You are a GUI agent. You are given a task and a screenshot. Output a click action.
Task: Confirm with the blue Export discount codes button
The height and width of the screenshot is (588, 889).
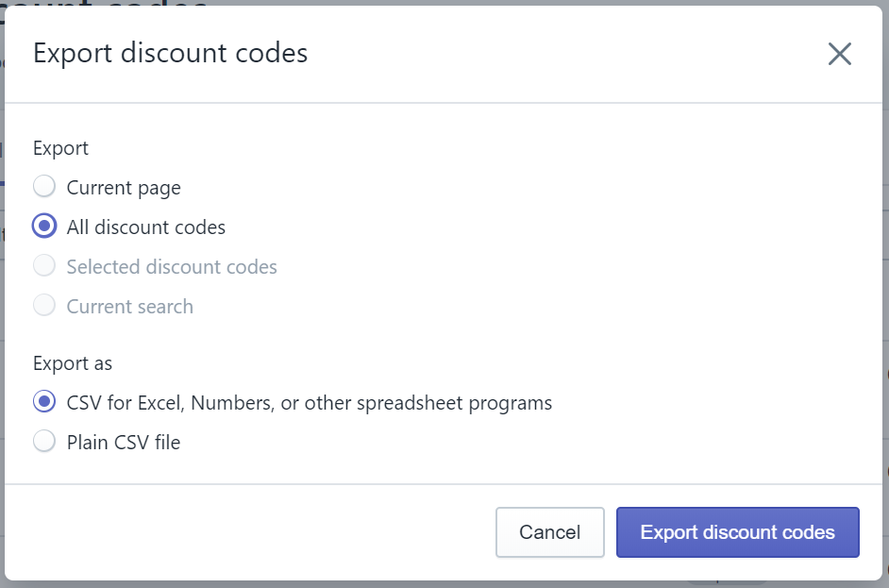pyautogui.click(x=738, y=532)
